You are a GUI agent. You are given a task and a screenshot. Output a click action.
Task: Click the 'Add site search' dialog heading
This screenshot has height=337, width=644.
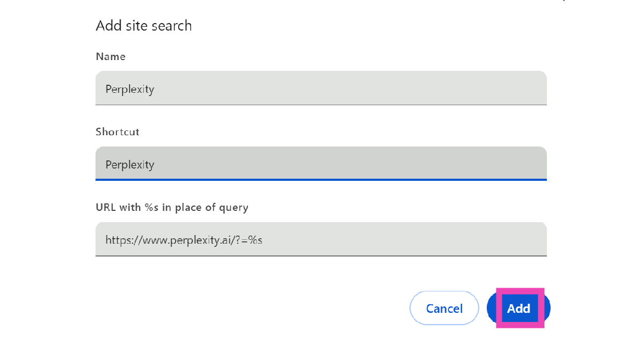(143, 25)
